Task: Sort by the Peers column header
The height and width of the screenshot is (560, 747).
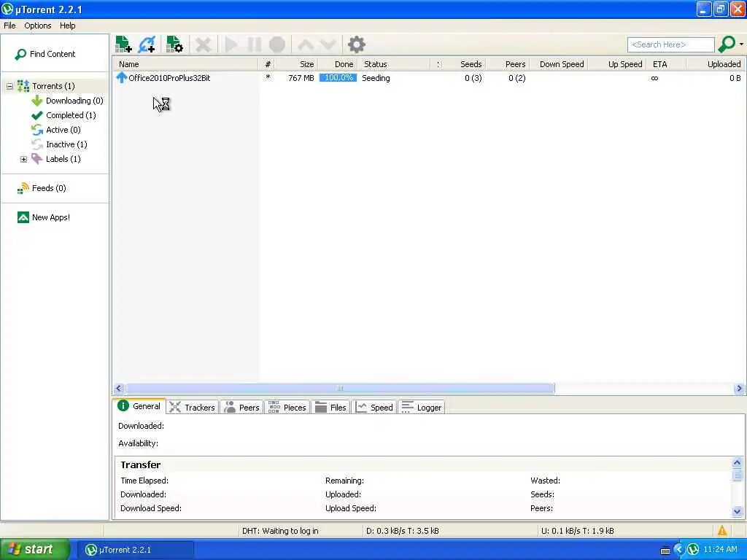Action: tap(508, 64)
